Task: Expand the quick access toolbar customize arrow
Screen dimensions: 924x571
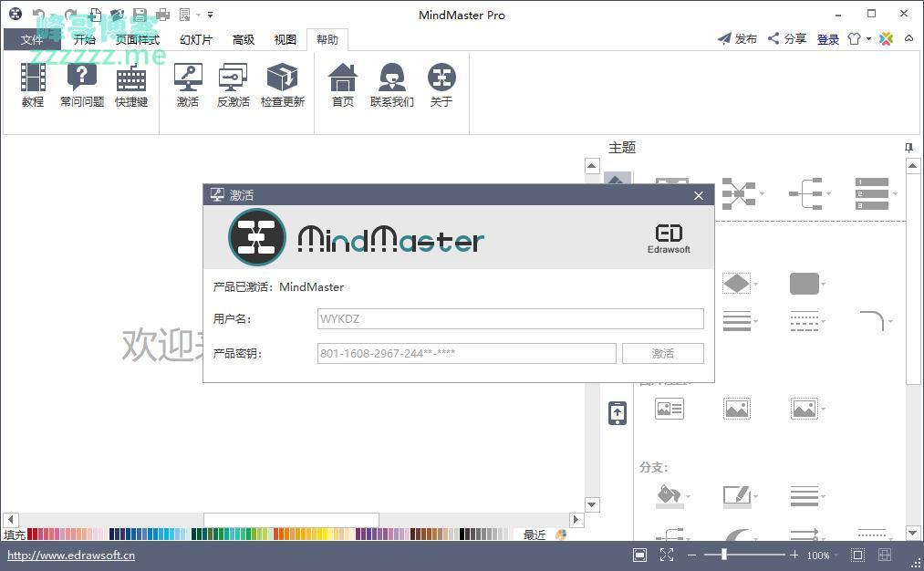Action: tap(210, 15)
